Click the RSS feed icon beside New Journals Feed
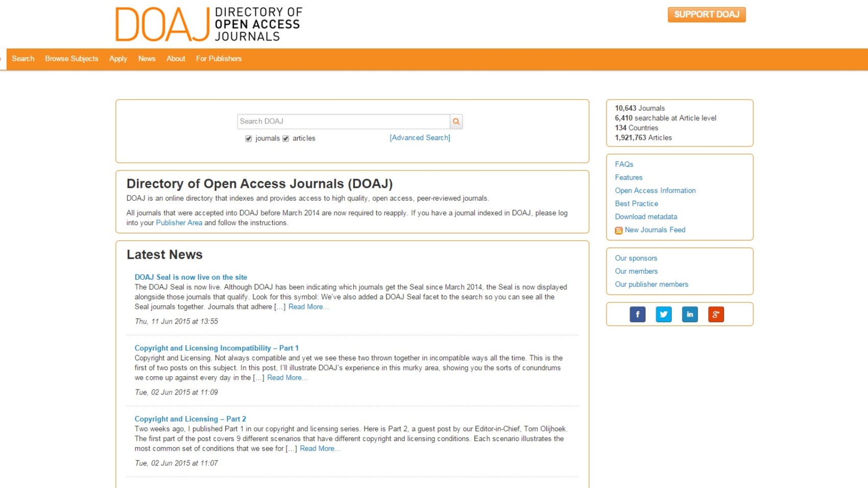The image size is (868, 488). [x=618, y=231]
